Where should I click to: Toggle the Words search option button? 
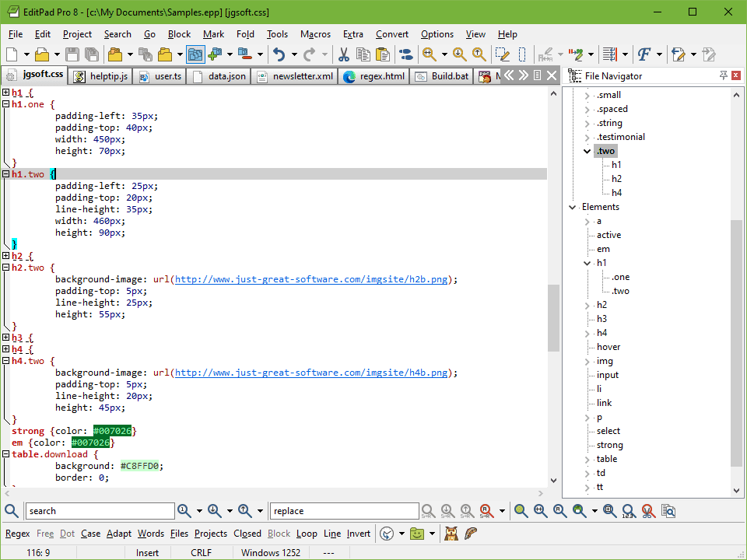(151, 534)
